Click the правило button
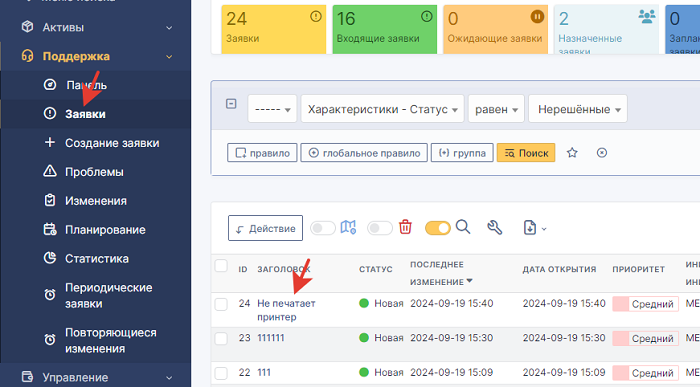The image size is (700, 387). pyautogui.click(x=262, y=153)
